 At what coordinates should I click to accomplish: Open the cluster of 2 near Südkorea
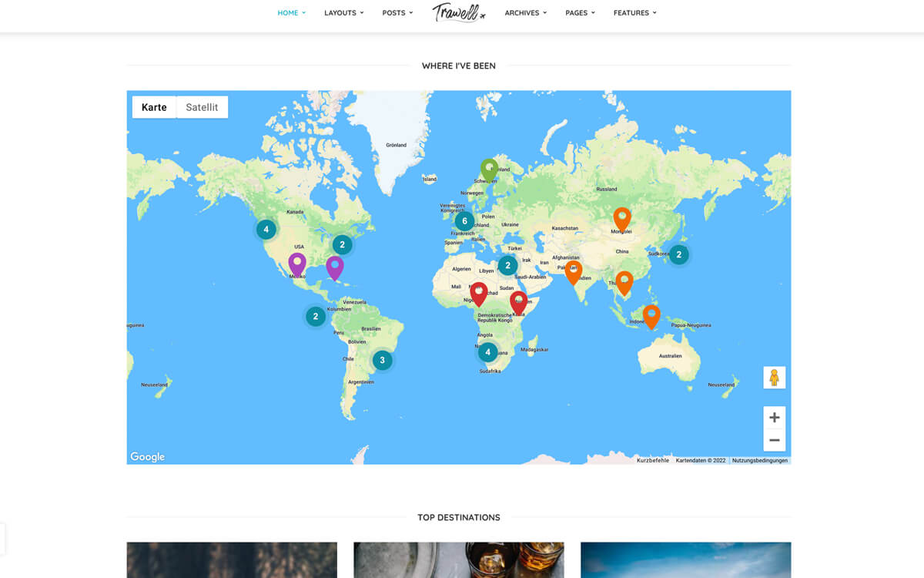point(678,254)
